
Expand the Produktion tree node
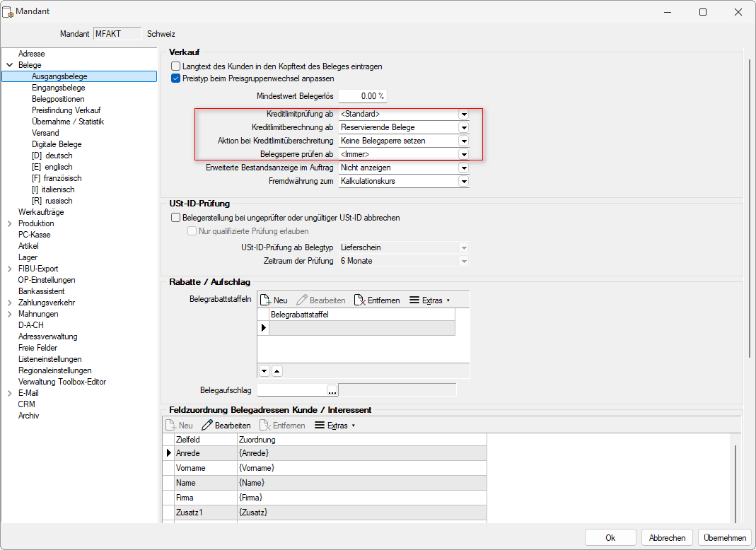tap(9, 223)
